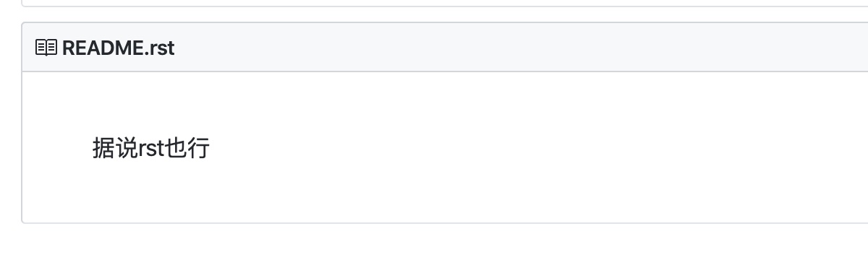Select the README.rst file title
Viewport: 868px width, 273px height.
pos(118,48)
